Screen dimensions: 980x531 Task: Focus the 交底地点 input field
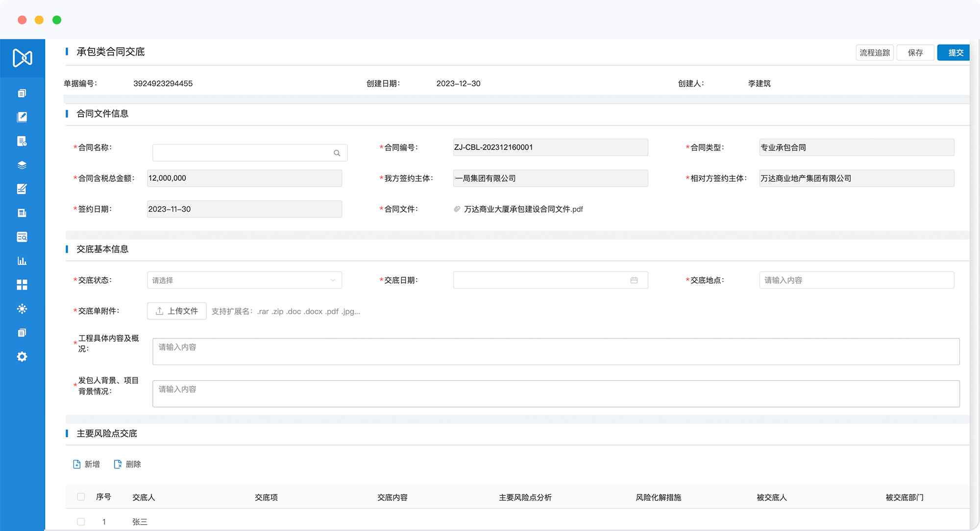click(x=856, y=280)
